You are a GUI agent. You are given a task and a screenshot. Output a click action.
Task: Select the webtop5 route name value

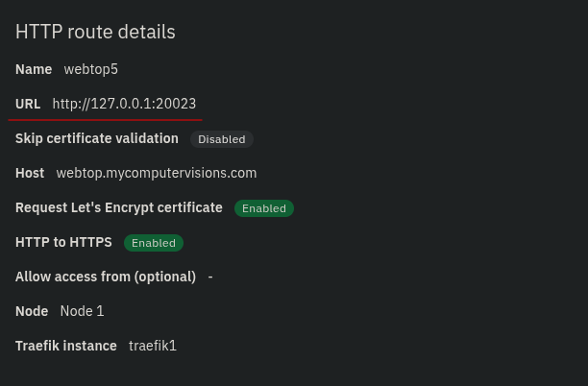tap(91, 69)
